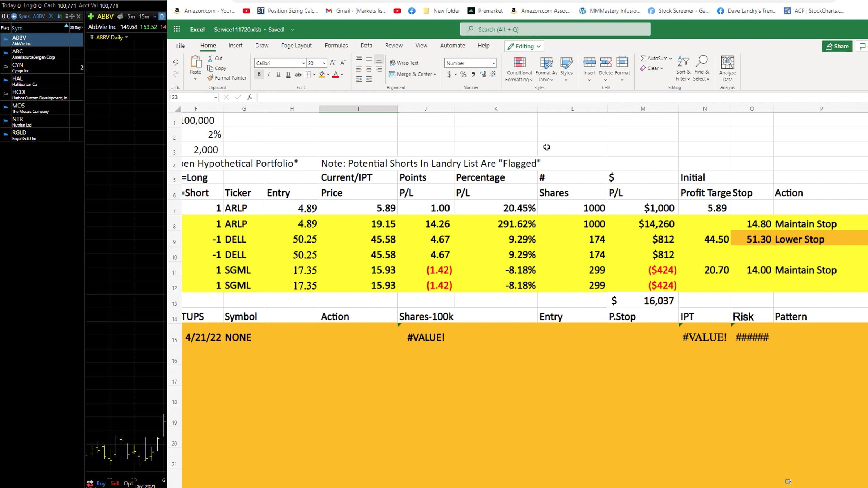Apply the accounting dollar number format
Image resolution: width=868 pixels, height=488 pixels.
pos(449,74)
